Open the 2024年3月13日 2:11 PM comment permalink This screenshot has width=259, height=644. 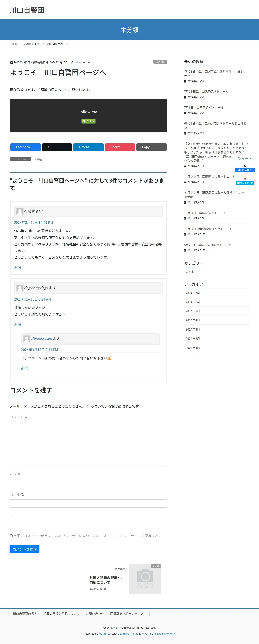[39, 350]
